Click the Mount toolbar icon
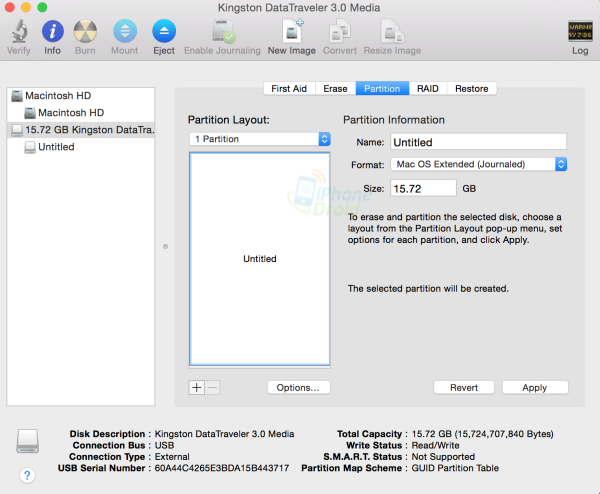This screenshot has width=600, height=494. pos(125,31)
